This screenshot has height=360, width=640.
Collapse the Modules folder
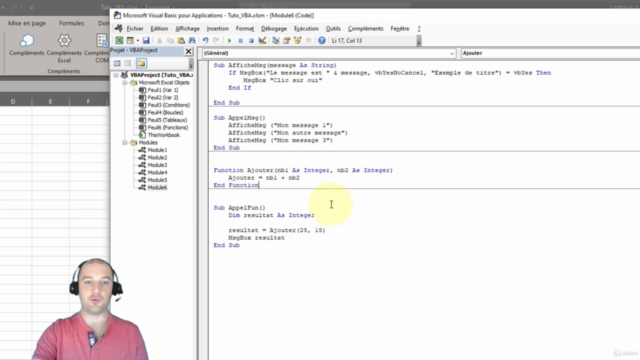click(125, 142)
